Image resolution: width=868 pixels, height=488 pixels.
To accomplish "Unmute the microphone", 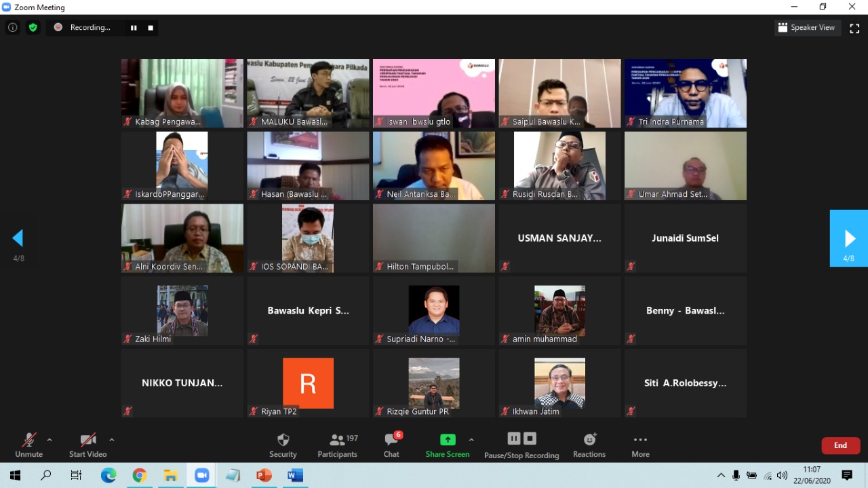I will pos(28,445).
